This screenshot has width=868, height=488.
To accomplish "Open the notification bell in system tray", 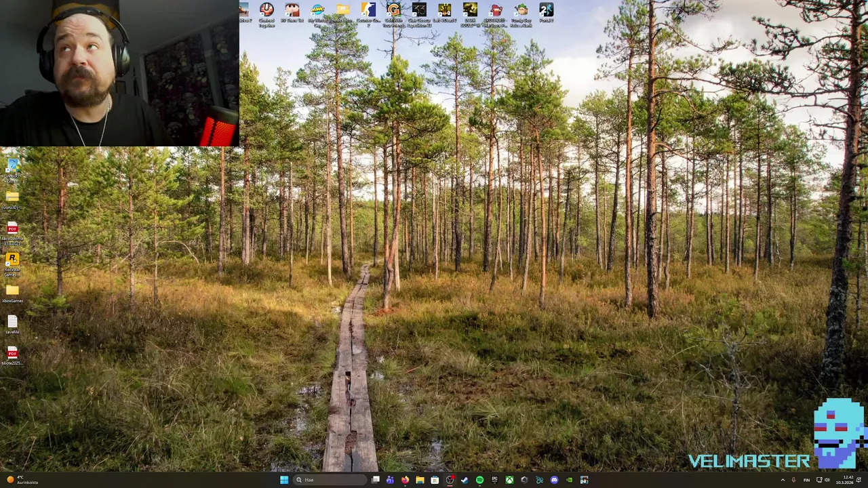I will pos(859,480).
